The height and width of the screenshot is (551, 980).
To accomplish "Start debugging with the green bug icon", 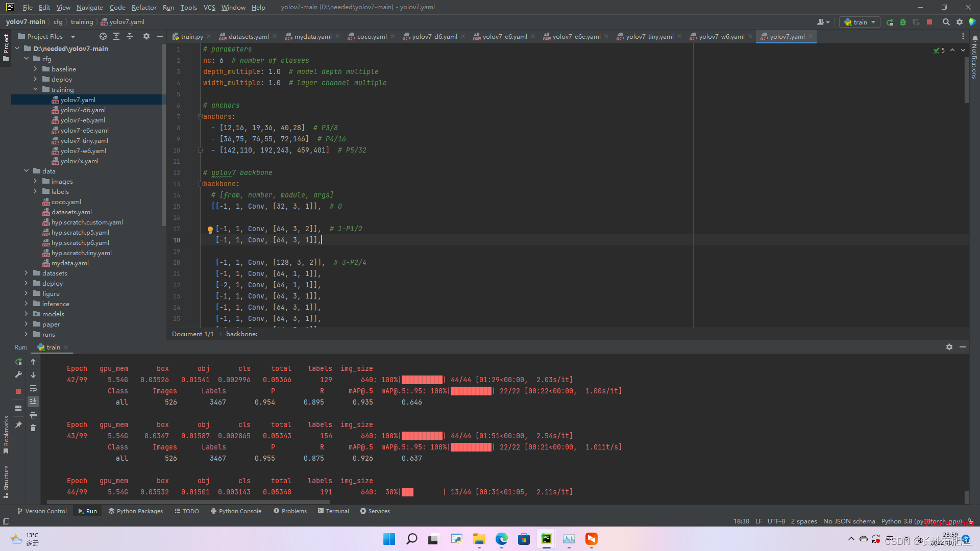I will (x=903, y=22).
